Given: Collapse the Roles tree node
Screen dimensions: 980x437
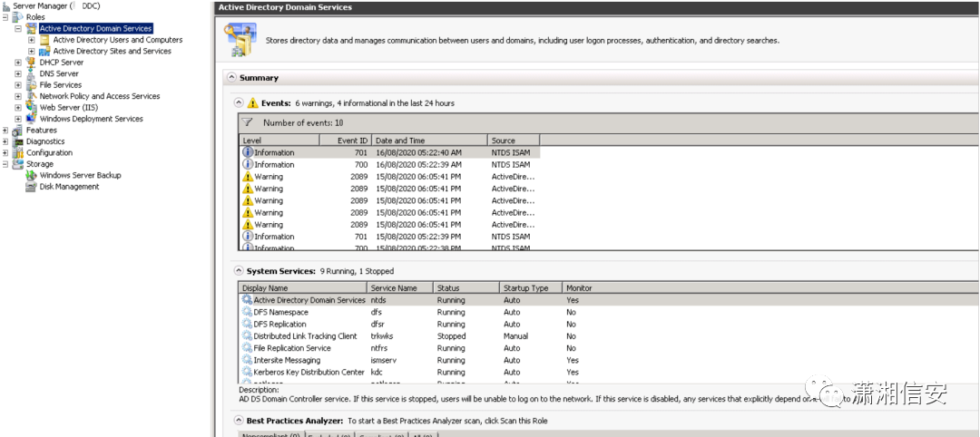Looking at the screenshot, I should point(5,17).
